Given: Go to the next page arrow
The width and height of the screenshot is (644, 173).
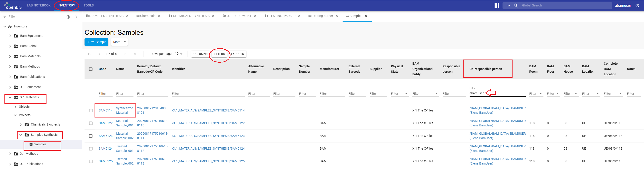Looking at the screenshot, I should pyautogui.click(x=125, y=54).
